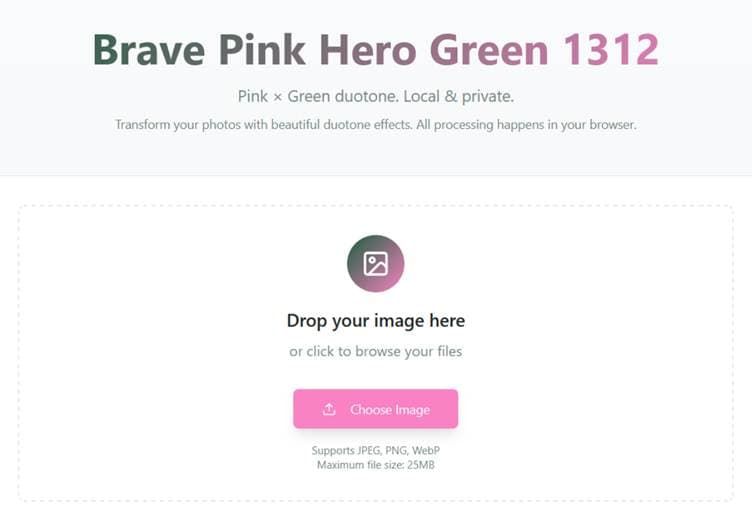Click "or click to browse your files" text
The width and height of the screenshot is (752, 526).
(x=376, y=351)
